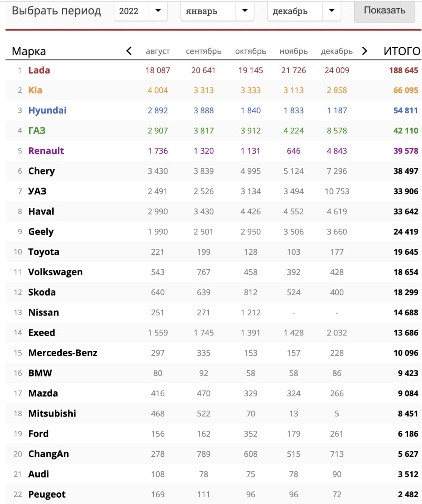Open the 2022 year dropdown

click(140, 11)
